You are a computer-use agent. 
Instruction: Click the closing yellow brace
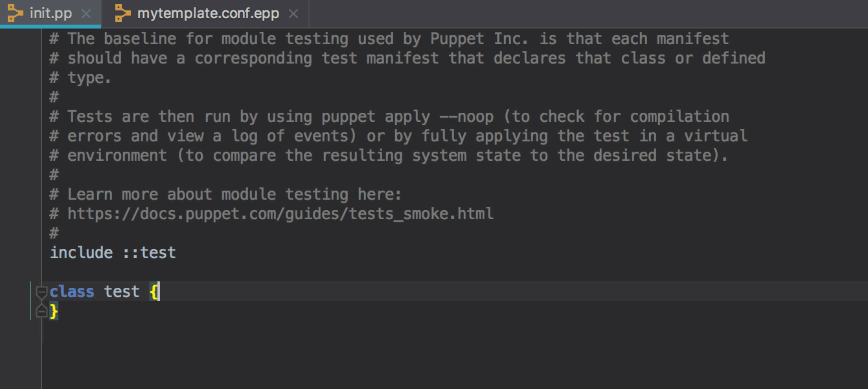(x=54, y=312)
